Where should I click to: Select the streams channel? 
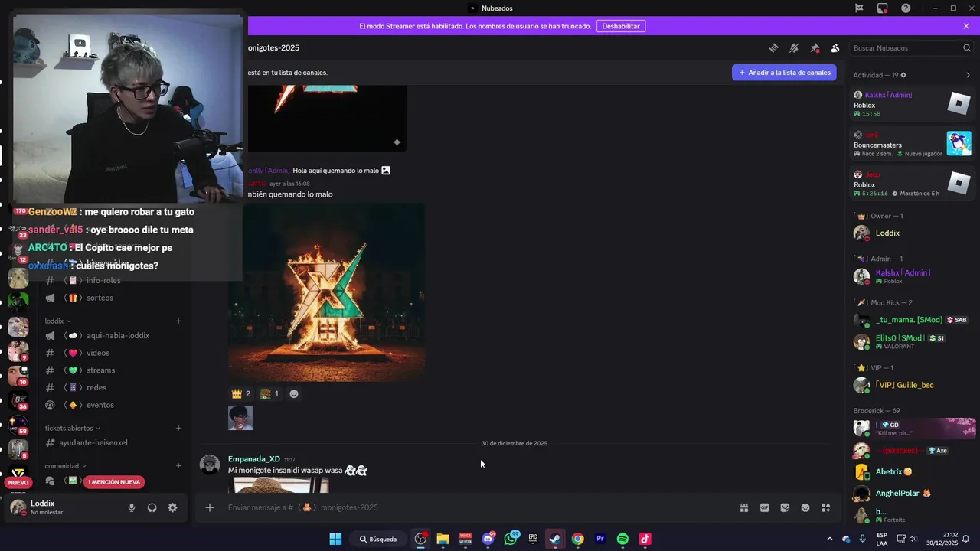click(x=100, y=370)
